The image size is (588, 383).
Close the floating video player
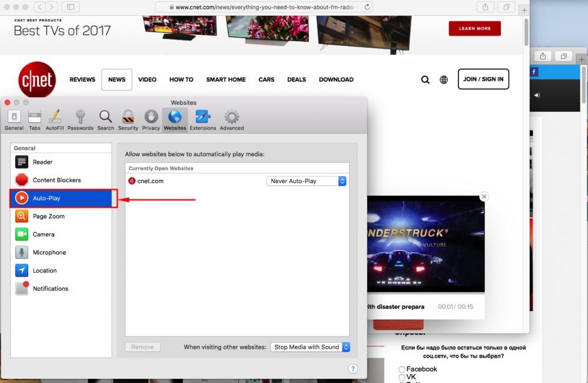484,196
